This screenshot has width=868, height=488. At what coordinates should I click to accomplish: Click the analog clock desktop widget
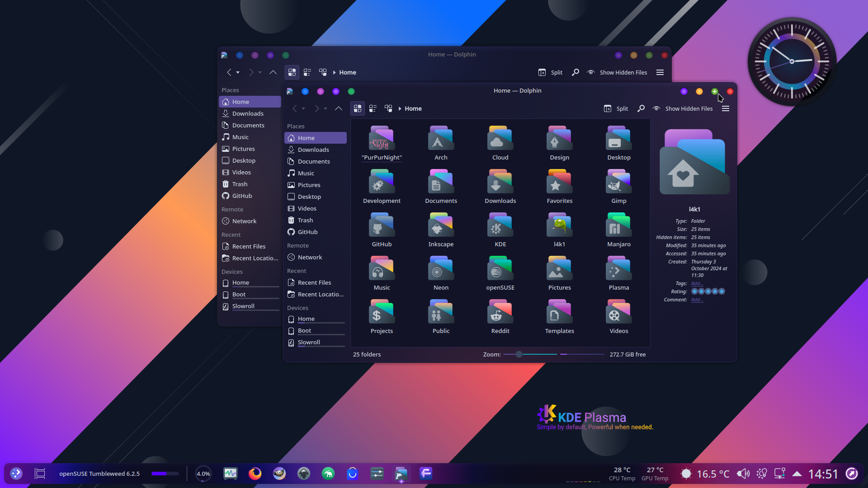792,61
